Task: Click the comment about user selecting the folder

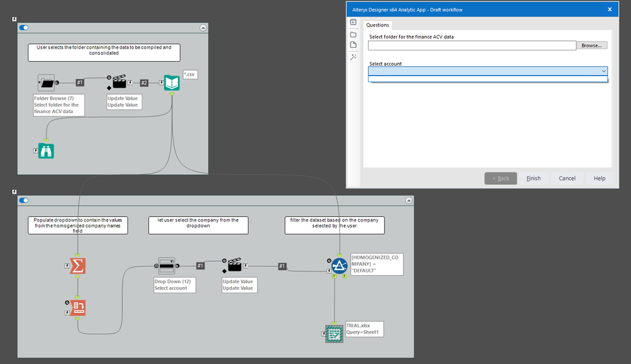Action: [104, 52]
